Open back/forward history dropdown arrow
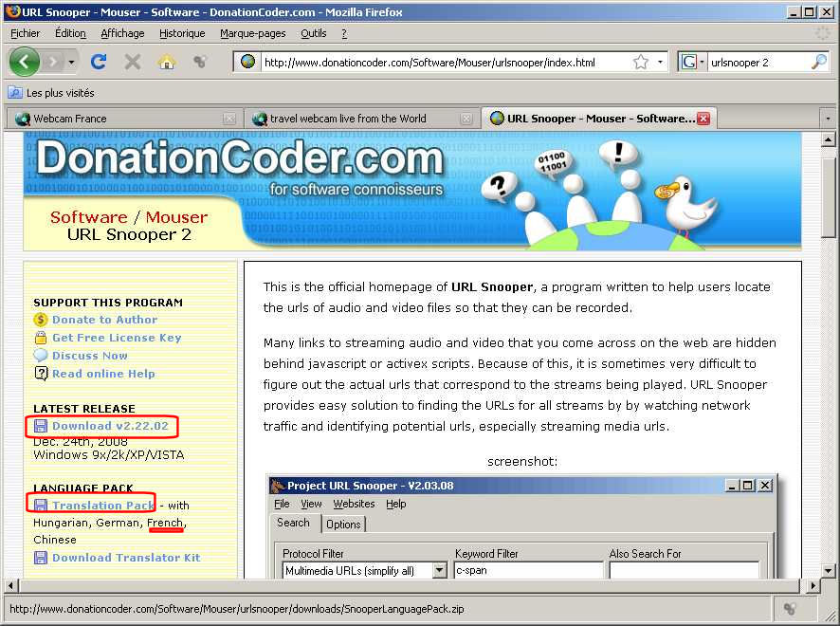The height and width of the screenshot is (626, 840). tap(72, 63)
